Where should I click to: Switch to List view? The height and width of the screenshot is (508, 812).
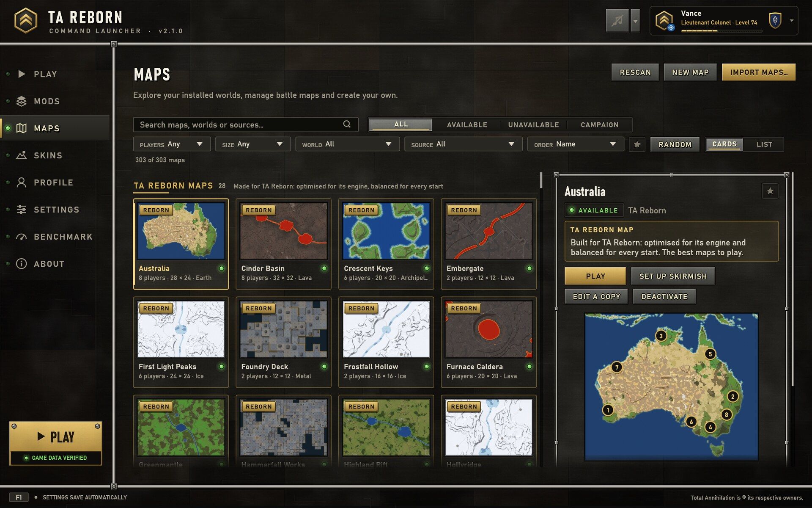tap(764, 144)
